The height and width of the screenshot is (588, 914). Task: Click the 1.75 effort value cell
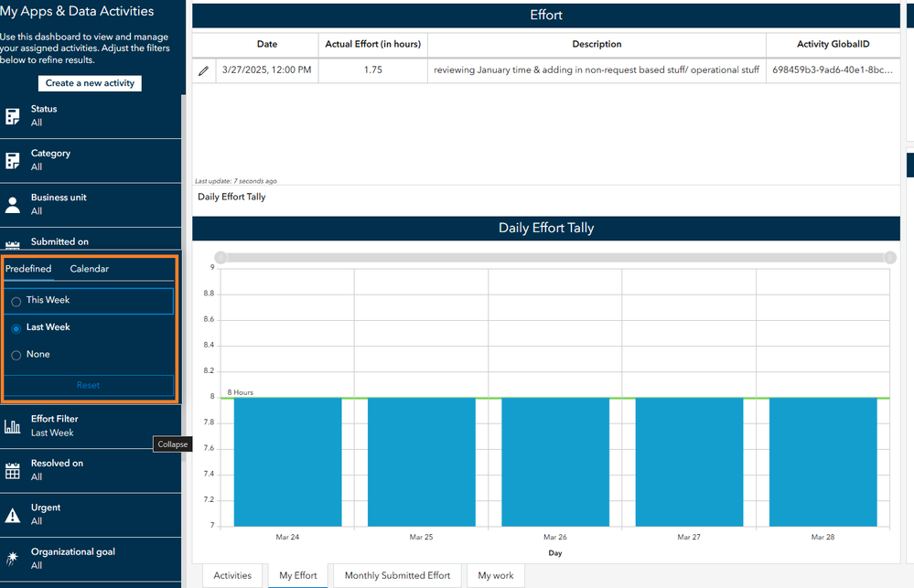373,69
